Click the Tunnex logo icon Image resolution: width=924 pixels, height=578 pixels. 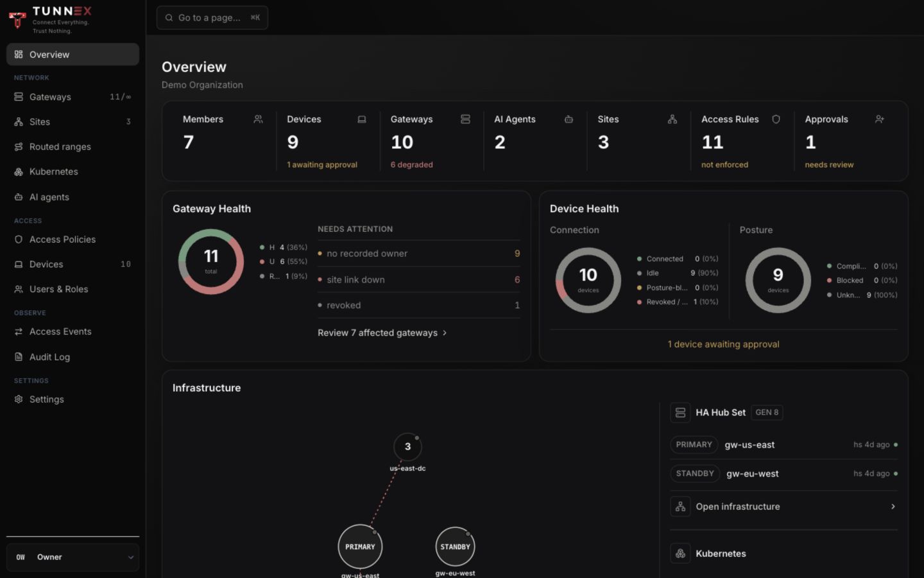(17, 20)
